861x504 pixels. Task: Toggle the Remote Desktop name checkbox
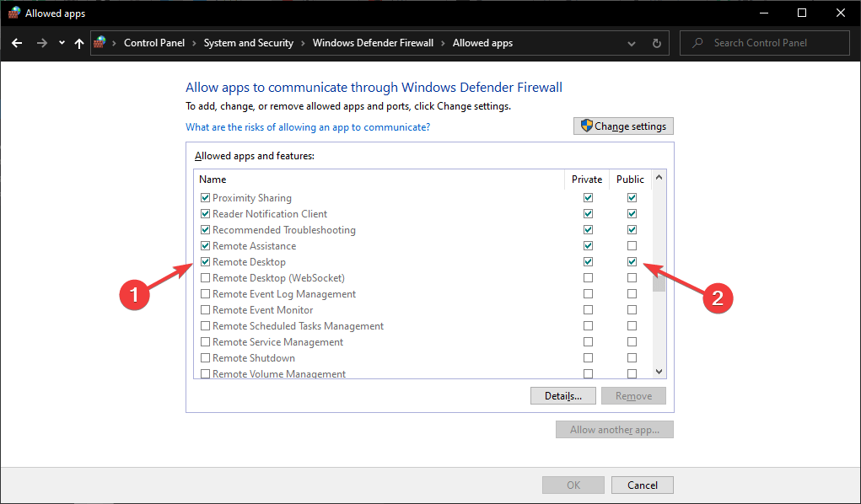point(205,262)
